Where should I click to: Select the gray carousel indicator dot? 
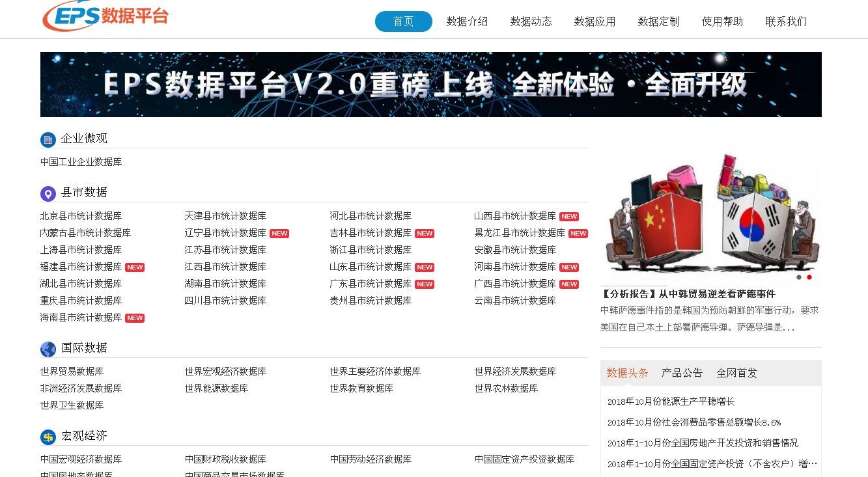pos(799,277)
